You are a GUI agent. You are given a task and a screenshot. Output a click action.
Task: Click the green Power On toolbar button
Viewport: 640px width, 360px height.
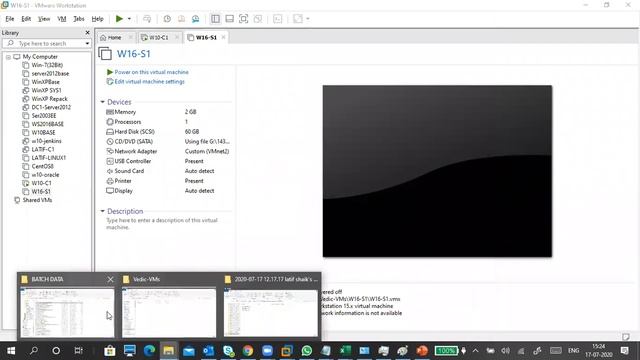pyautogui.click(x=119, y=18)
